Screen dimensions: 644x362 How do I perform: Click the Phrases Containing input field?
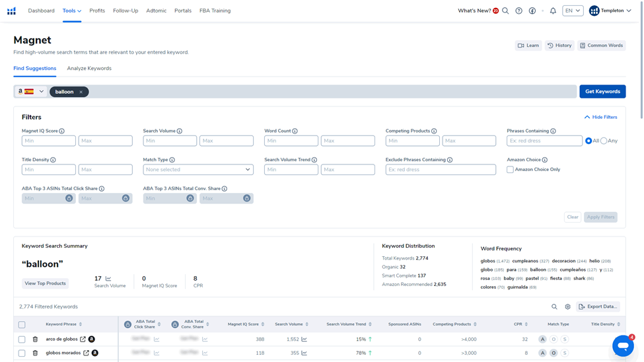(x=544, y=141)
